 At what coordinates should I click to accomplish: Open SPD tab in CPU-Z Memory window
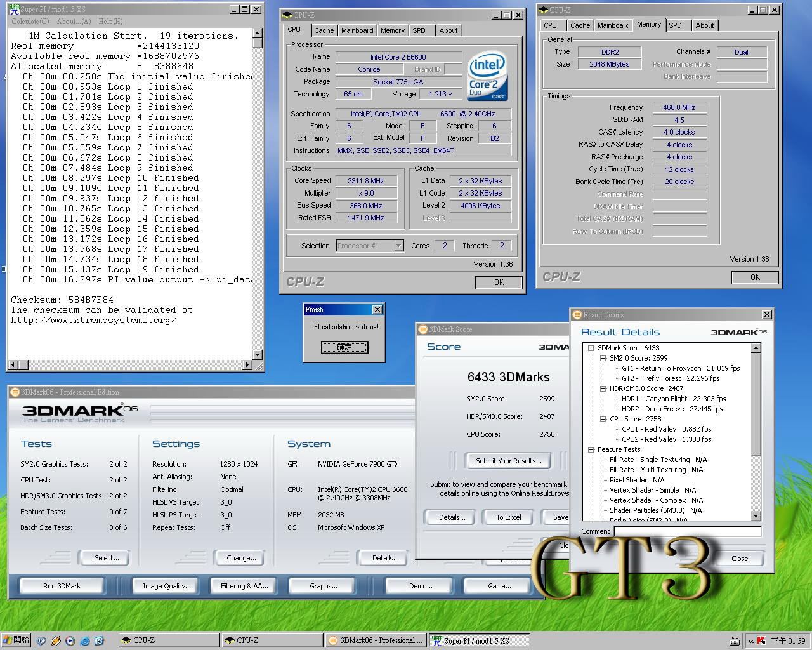676,25
